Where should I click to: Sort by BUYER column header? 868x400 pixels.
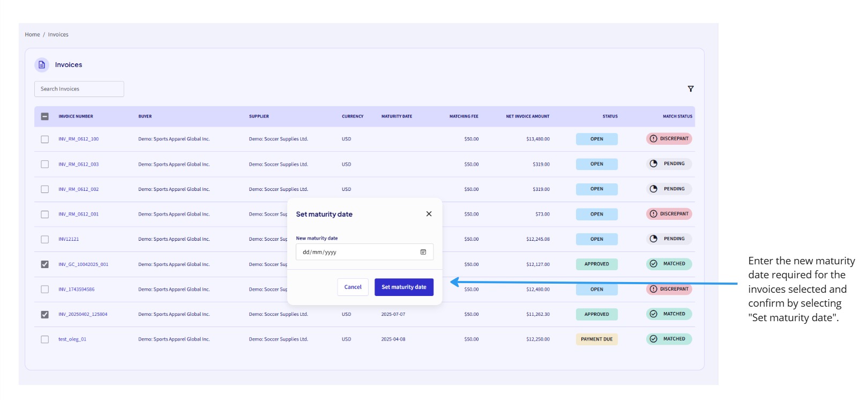tap(145, 116)
